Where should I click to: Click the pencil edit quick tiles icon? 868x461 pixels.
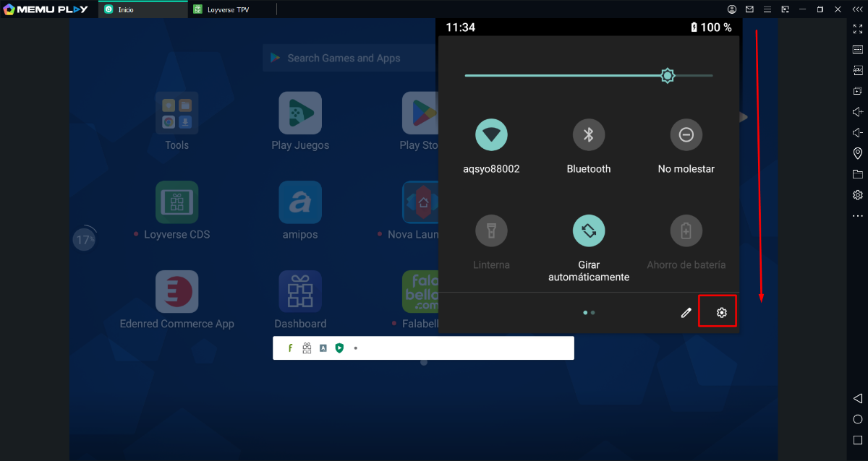tap(686, 312)
